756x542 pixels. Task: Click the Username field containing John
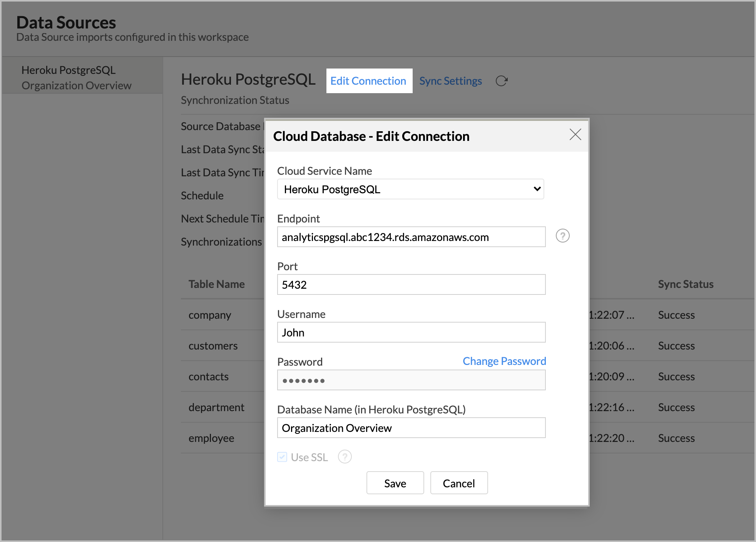411,332
